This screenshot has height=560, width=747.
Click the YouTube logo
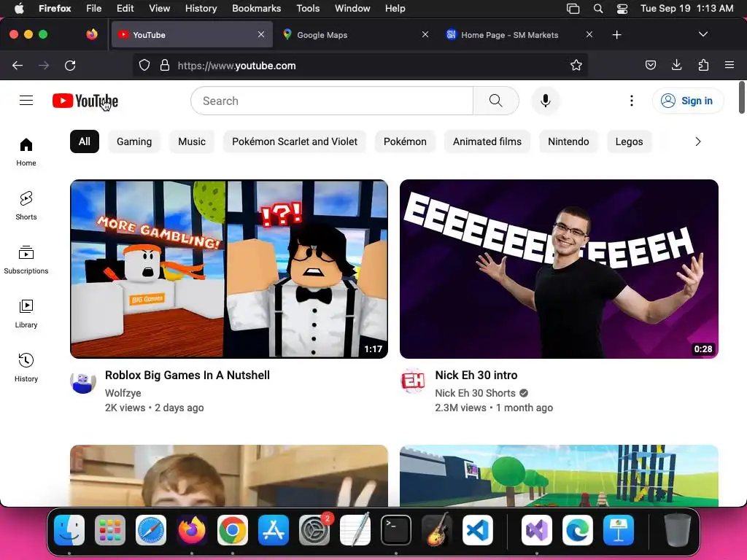[85, 101]
